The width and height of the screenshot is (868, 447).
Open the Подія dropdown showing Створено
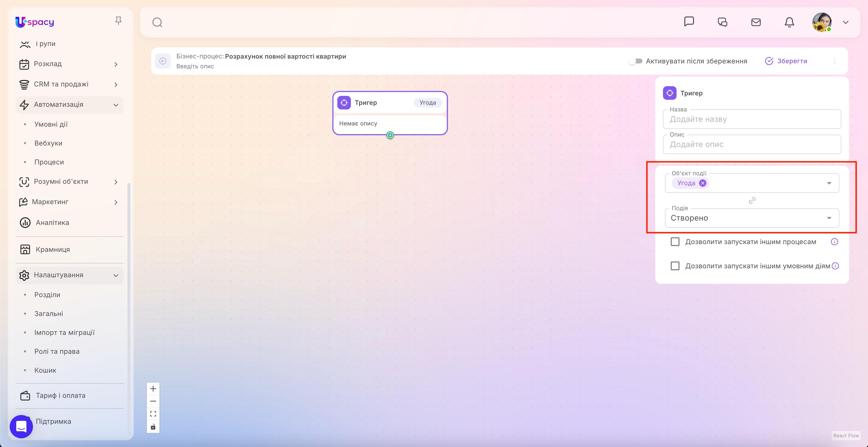coord(752,218)
